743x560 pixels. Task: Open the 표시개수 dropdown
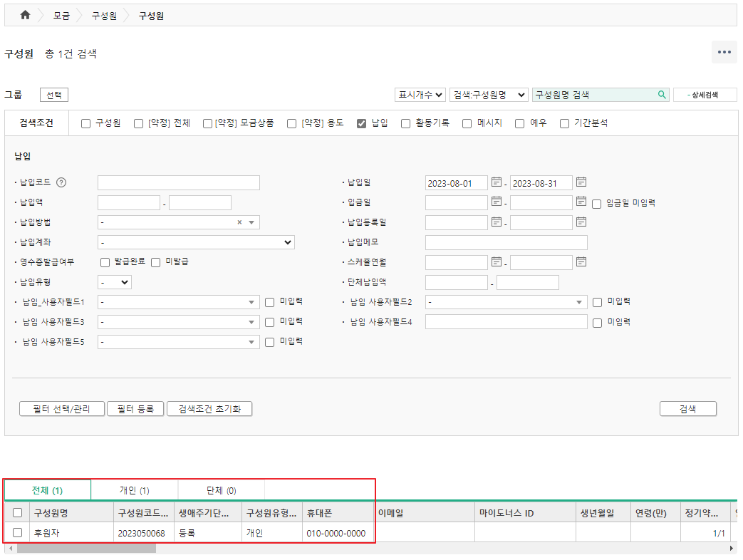[420, 95]
